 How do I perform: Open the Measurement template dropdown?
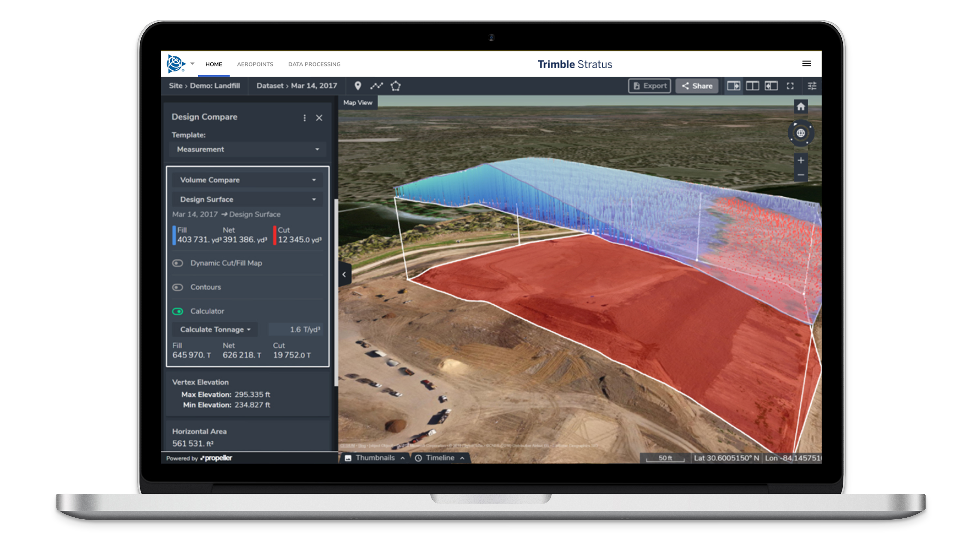[x=247, y=149]
